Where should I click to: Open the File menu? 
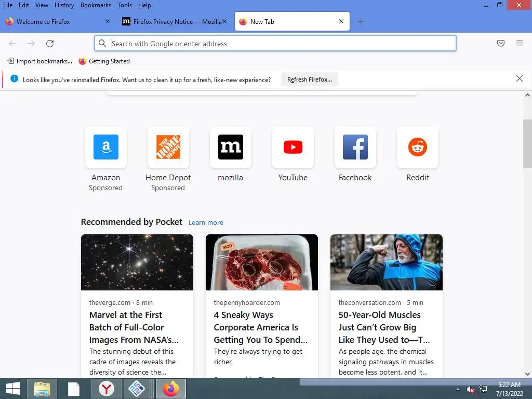coord(7,5)
